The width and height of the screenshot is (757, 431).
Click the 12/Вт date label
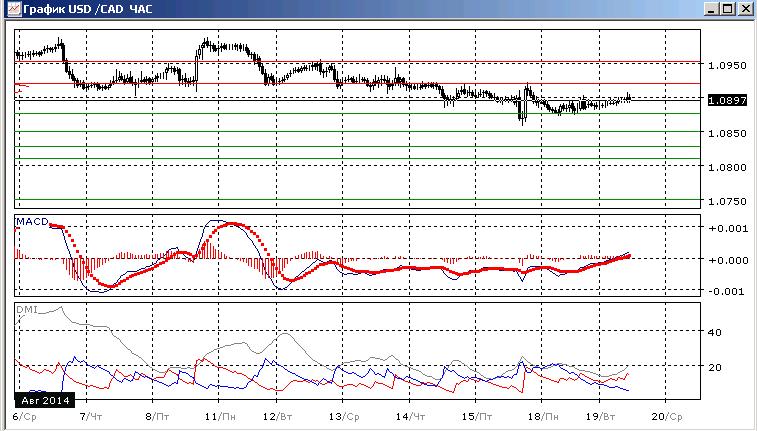click(x=279, y=417)
